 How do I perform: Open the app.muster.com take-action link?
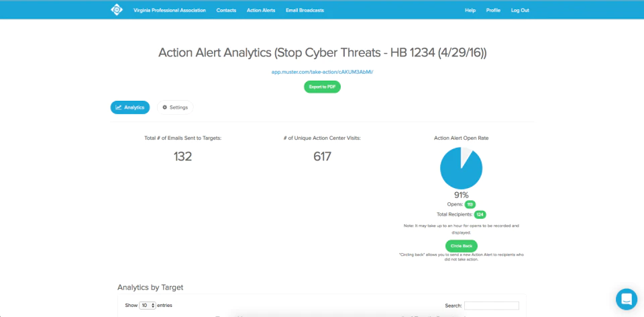coord(323,72)
